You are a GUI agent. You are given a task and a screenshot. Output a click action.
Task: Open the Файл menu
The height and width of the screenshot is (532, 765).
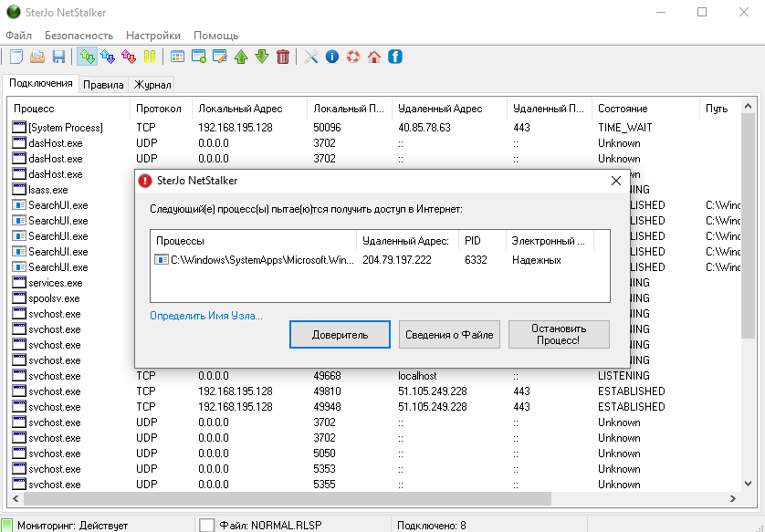[18, 36]
